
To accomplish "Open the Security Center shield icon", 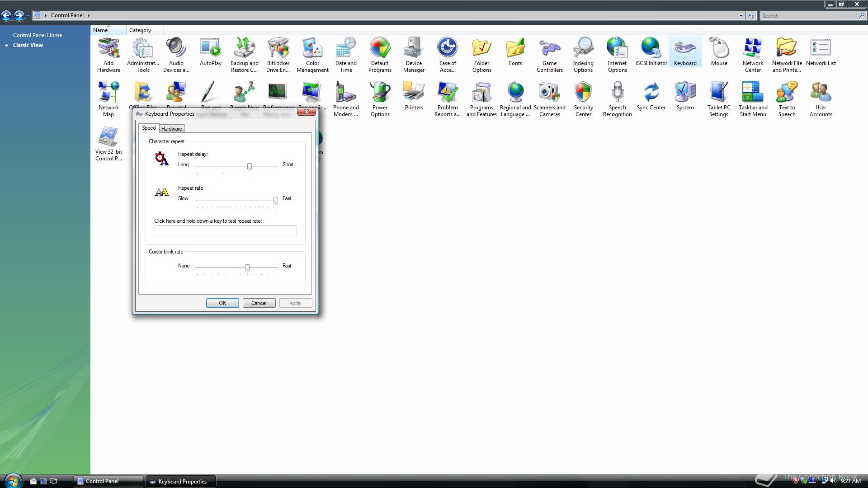I will click(583, 99).
